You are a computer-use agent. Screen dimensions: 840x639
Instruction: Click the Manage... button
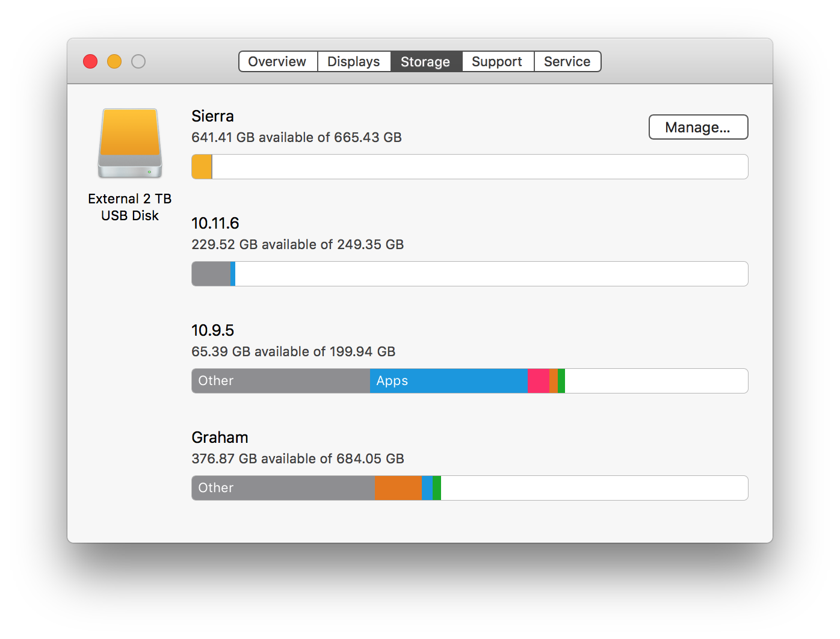(x=698, y=127)
